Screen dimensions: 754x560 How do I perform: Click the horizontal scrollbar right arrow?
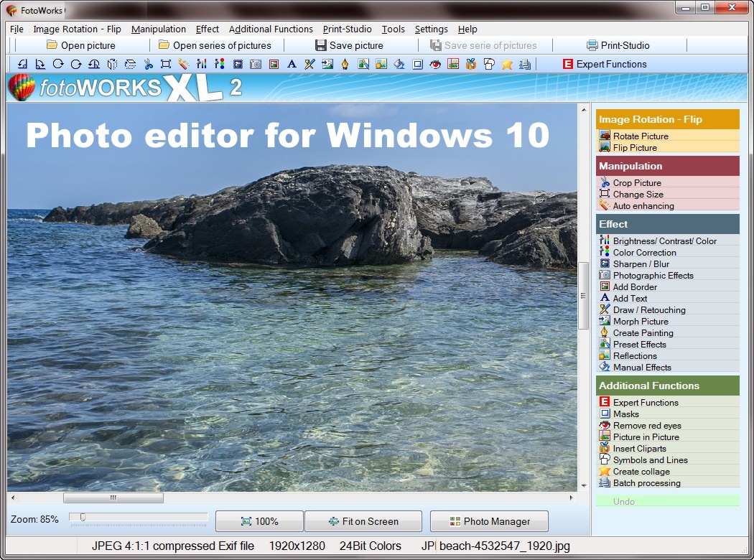pos(572,498)
